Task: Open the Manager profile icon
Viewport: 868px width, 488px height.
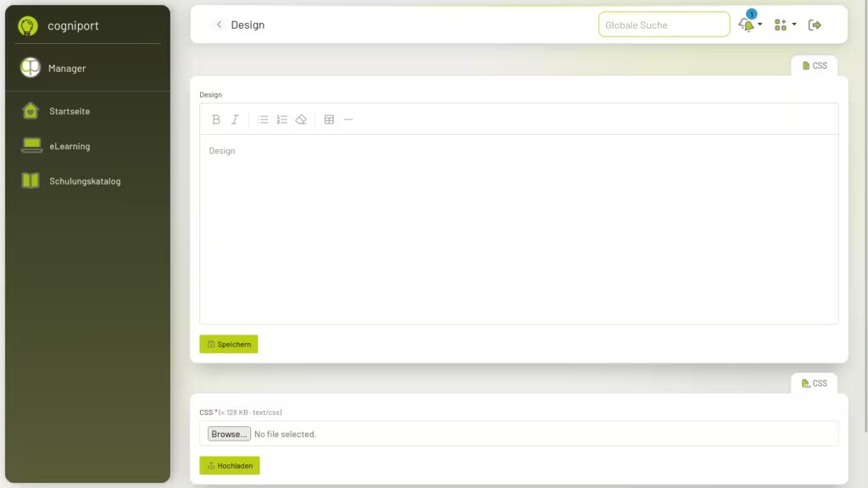Action: coord(31,68)
